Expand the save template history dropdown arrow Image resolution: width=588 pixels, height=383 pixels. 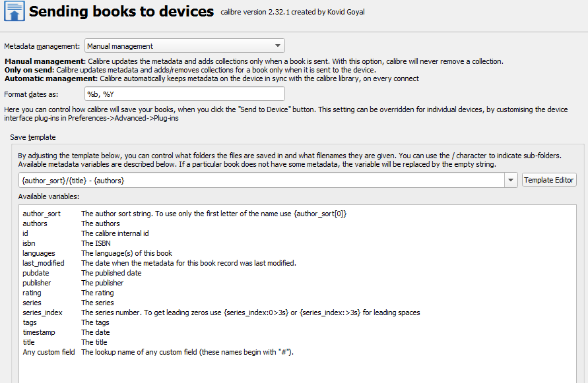point(510,180)
